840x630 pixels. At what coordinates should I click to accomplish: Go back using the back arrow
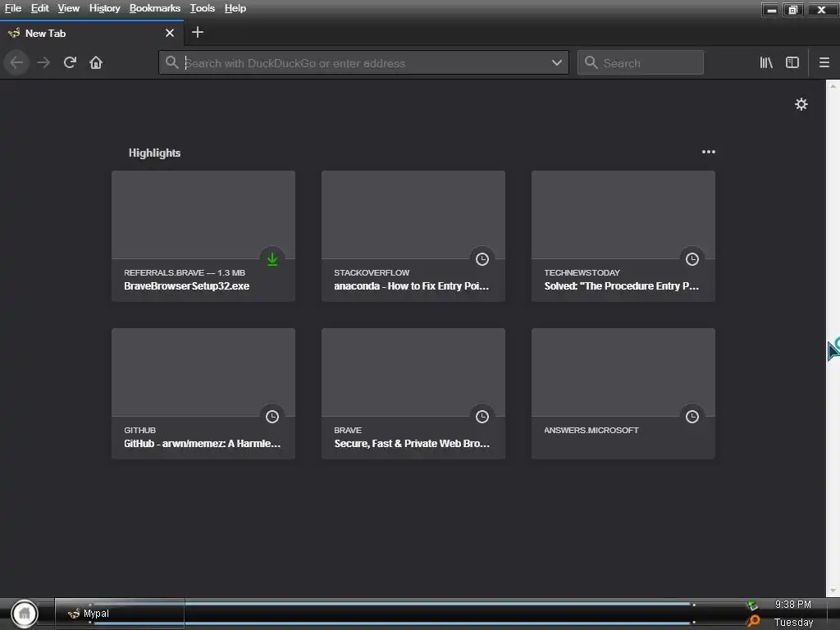pos(16,62)
